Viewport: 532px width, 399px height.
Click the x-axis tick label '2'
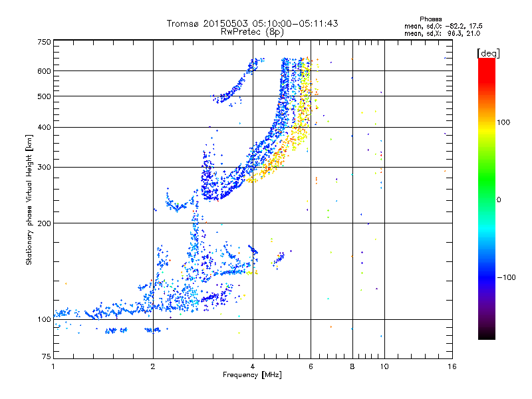(153, 366)
